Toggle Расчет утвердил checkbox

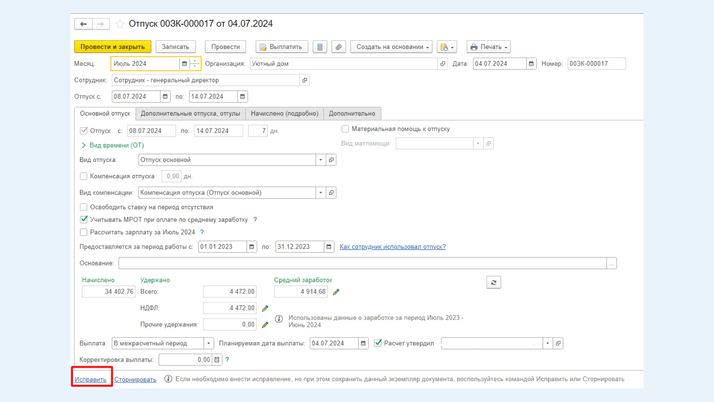click(x=377, y=343)
